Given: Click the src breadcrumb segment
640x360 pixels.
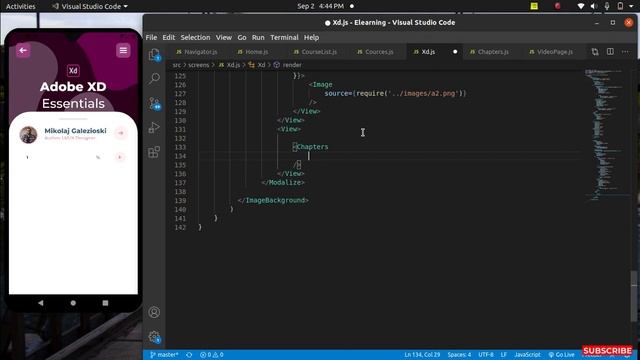Looking at the screenshot, I should pos(176,65).
